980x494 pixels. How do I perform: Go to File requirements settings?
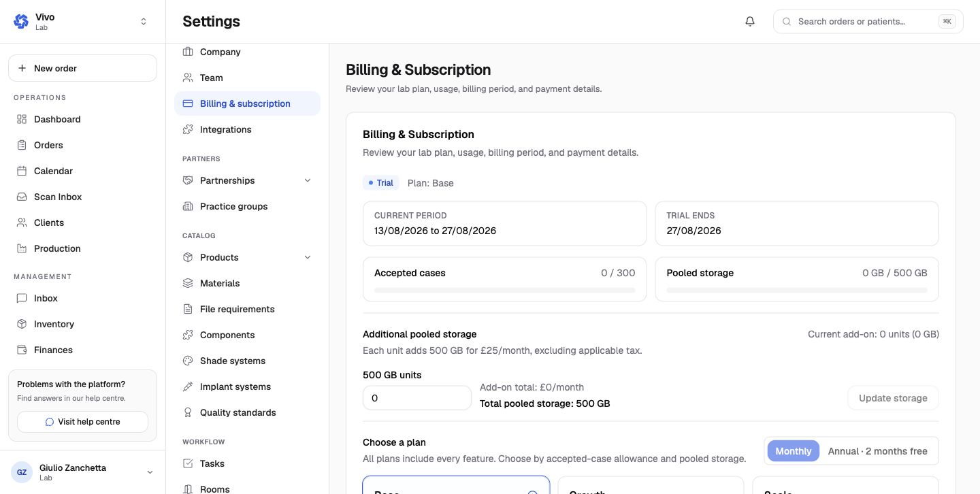[x=247, y=309]
